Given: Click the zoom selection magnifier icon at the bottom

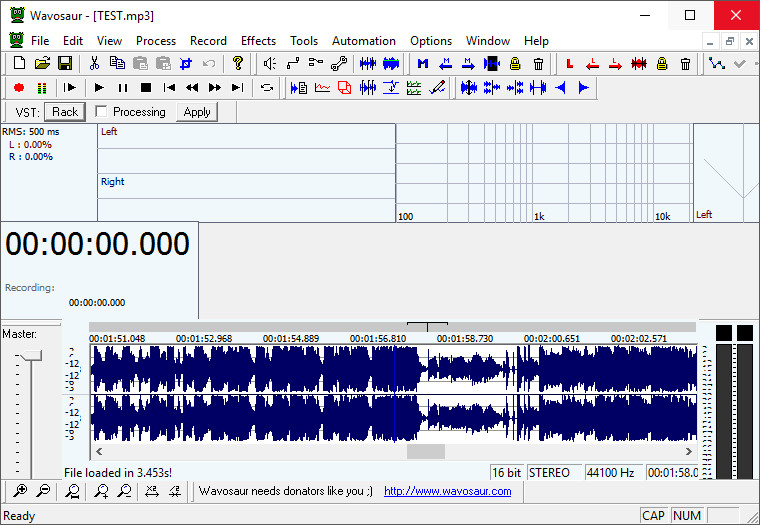Looking at the screenshot, I should click(73, 491).
